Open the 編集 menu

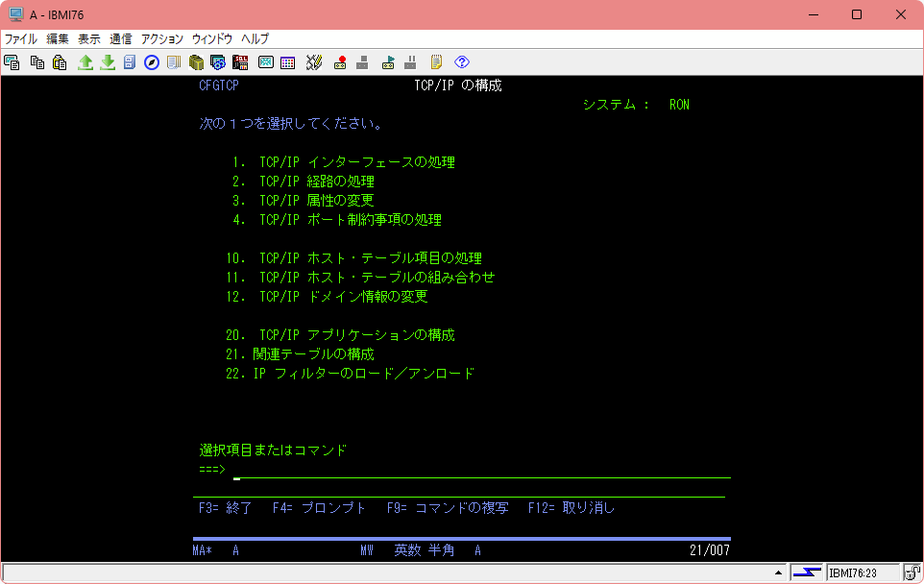pos(58,38)
